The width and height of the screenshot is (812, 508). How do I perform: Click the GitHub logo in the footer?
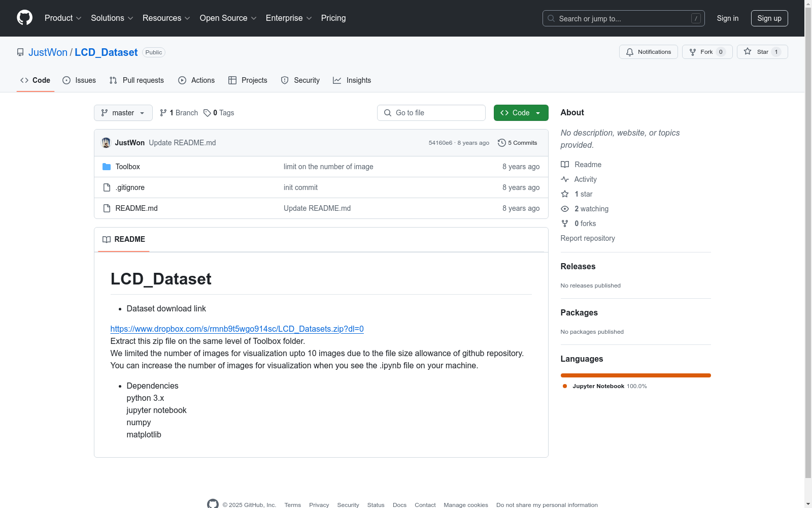click(213, 504)
